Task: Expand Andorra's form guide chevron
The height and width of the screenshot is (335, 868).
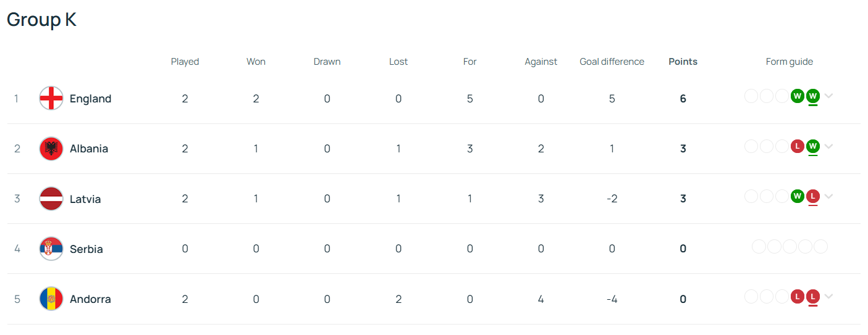Action: (x=829, y=297)
